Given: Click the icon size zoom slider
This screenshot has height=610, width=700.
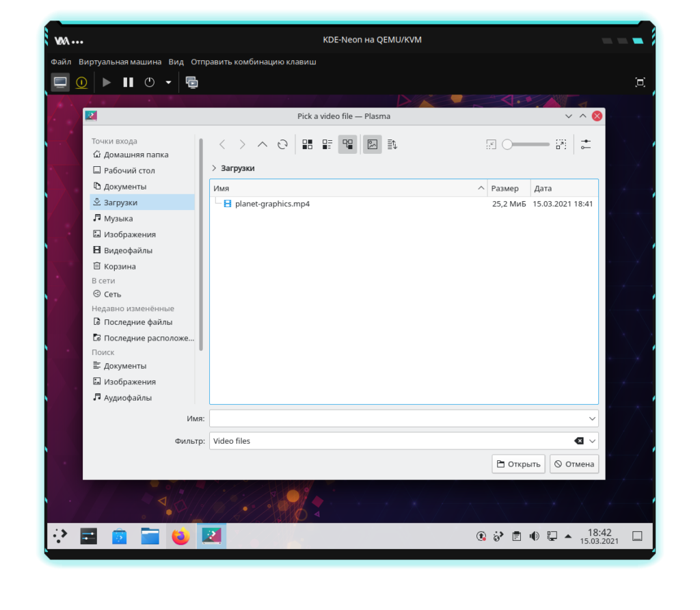Looking at the screenshot, I should (526, 144).
